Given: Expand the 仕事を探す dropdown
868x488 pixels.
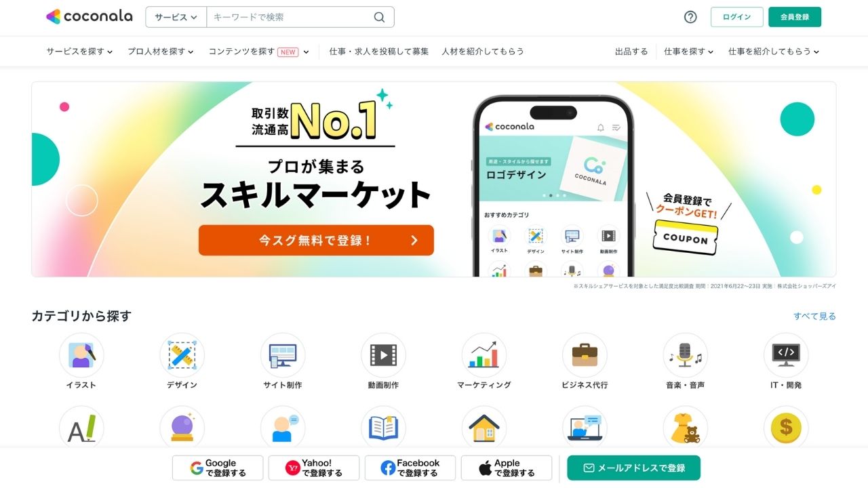Looking at the screenshot, I should click(688, 52).
